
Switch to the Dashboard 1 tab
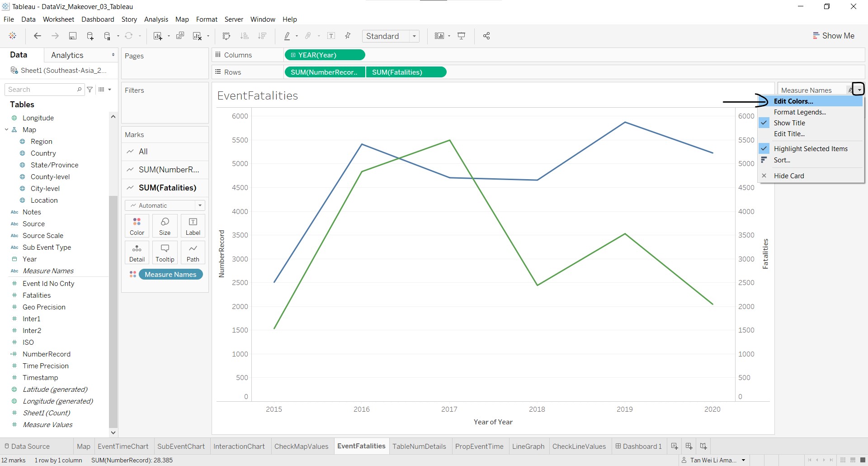pyautogui.click(x=638, y=447)
